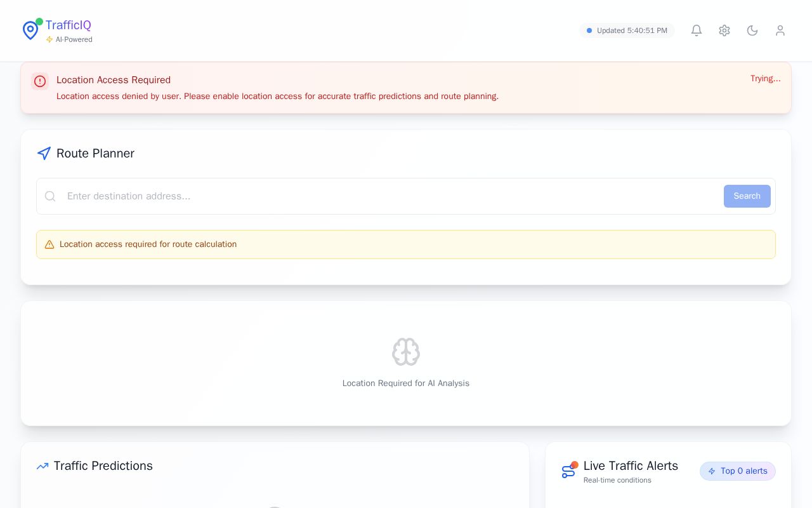The width and height of the screenshot is (812, 508).
Task: Open the user profile icon
Action: [780, 30]
